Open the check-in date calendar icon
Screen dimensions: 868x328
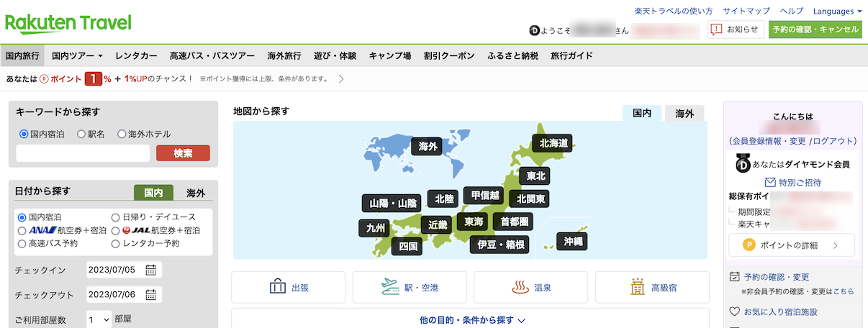[x=150, y=270]
